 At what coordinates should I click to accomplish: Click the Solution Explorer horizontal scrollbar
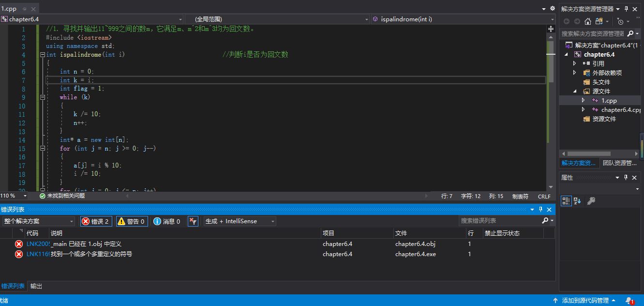[589, 154]
